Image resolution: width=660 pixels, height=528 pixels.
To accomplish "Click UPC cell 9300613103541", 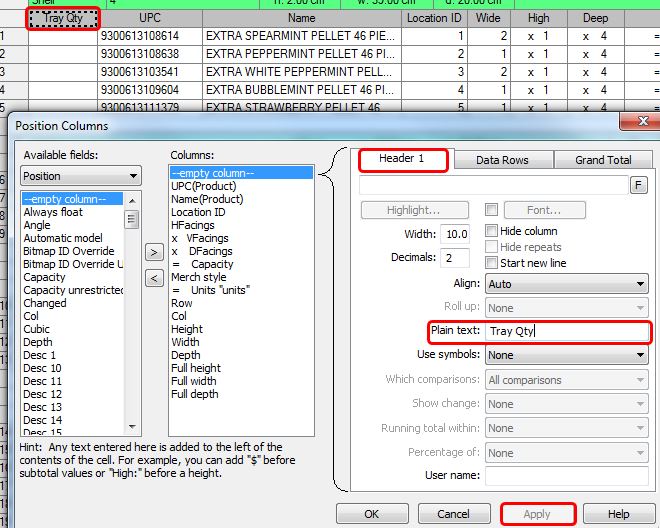I will pyautogui.click(x=150, y=72).
